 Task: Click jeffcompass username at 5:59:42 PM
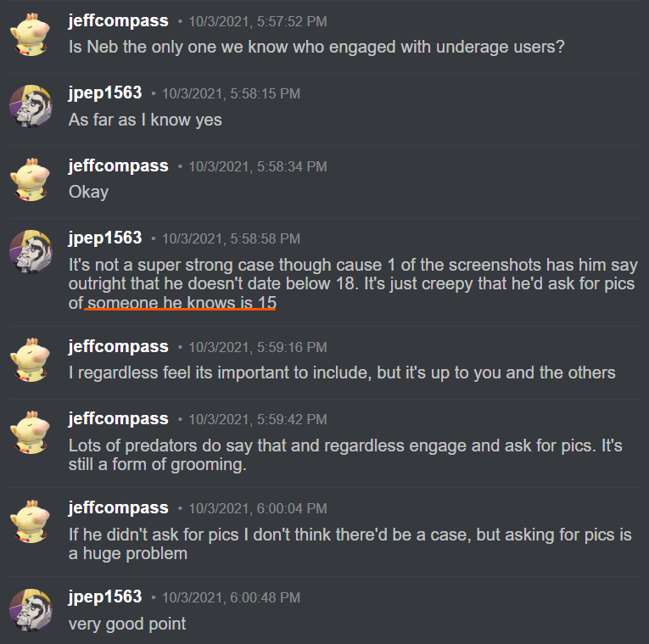click(x=119, y=419)
